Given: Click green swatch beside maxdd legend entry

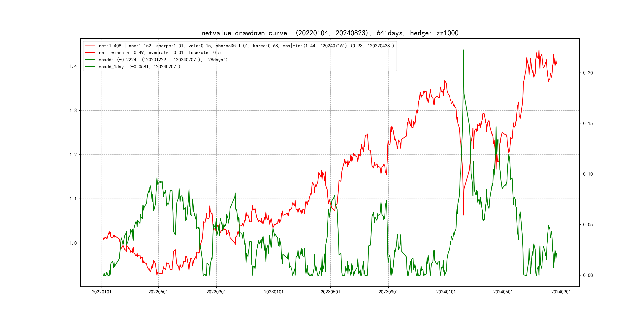Looking at the screenshot, I should (x=90, y=60).
